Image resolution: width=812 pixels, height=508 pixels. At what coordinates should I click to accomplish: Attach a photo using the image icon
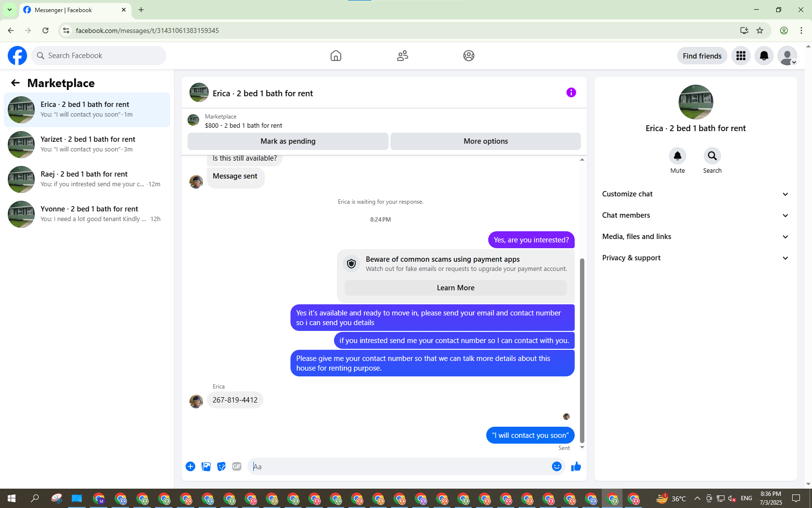point(206,466)
